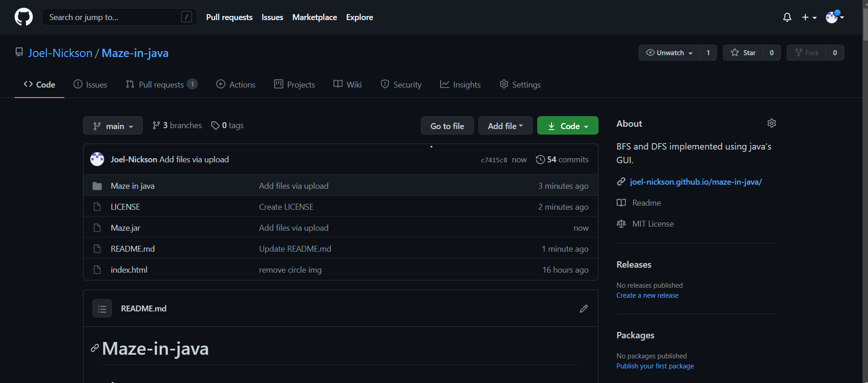The height and width of the screenshot is (383, 868).
Task: Show the stargazers count
Action: coord(772,53)
